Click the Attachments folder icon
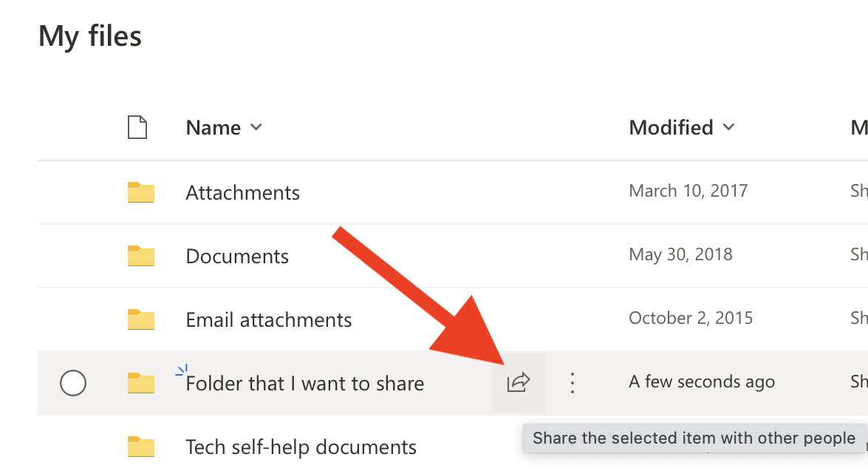 140,192
